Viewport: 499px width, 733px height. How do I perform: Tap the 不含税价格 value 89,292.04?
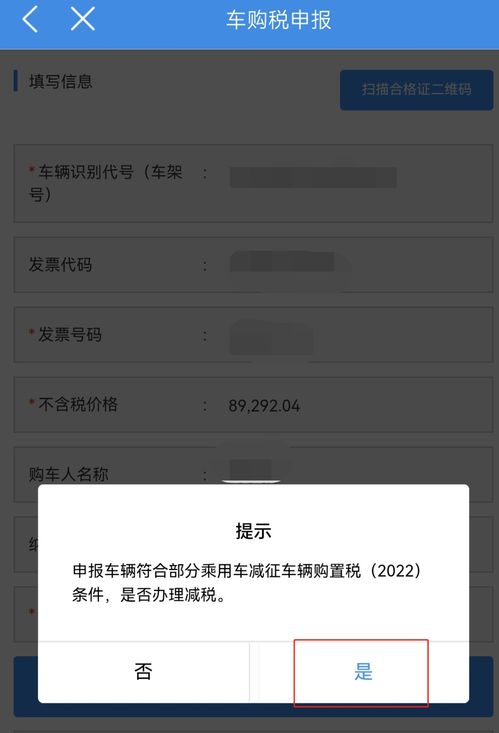point(264,406)
